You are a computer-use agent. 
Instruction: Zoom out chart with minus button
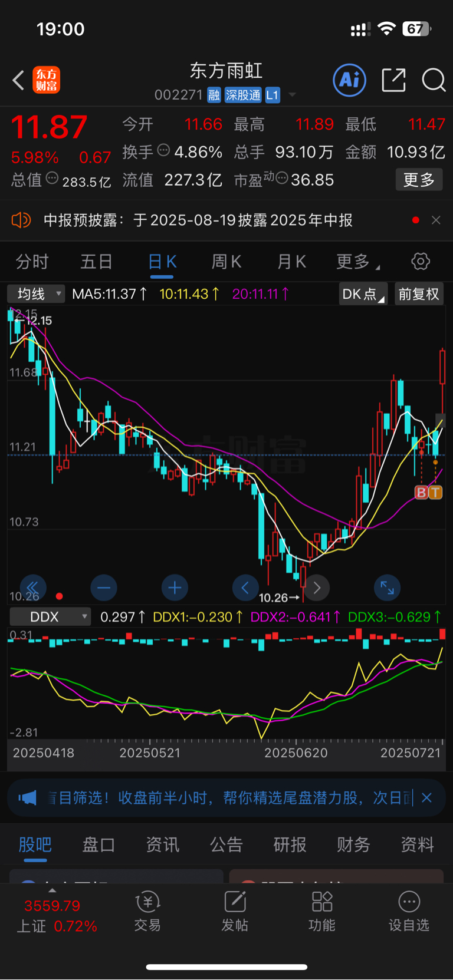pyautogui.click(x=104, y=588)
